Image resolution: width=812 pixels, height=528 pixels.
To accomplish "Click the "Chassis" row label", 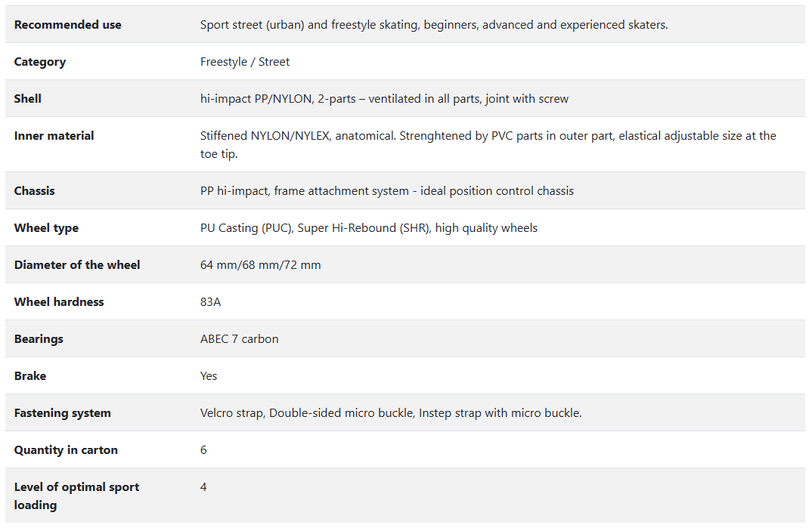I will 35,191.
